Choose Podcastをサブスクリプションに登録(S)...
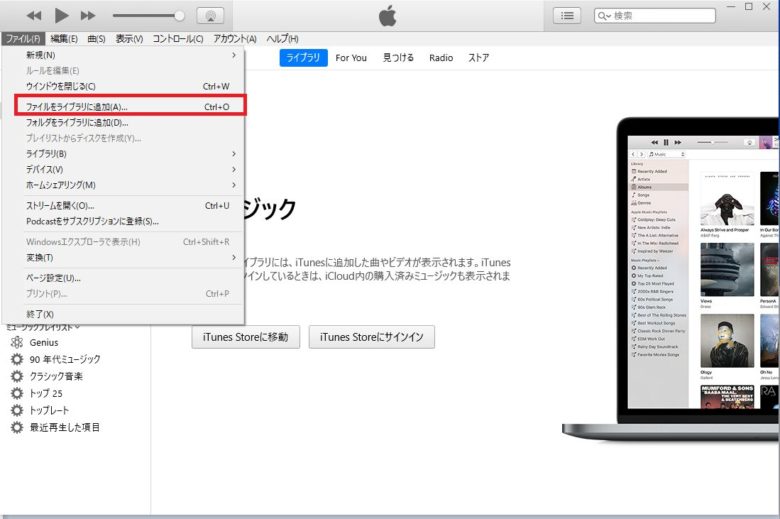This screenshot has width=780, height=519. [x=123, y=221]
